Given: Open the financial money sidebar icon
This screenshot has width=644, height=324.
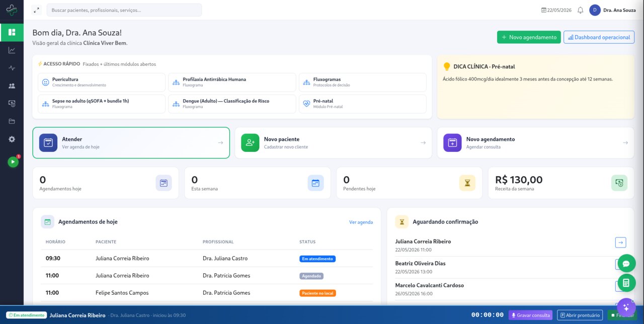Looking at the screenshot, I should pos(12,104).
